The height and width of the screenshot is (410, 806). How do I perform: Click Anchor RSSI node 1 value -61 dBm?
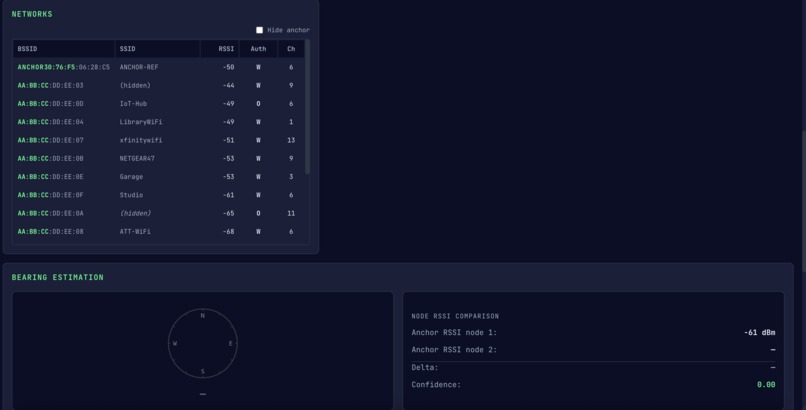[759, 333]
